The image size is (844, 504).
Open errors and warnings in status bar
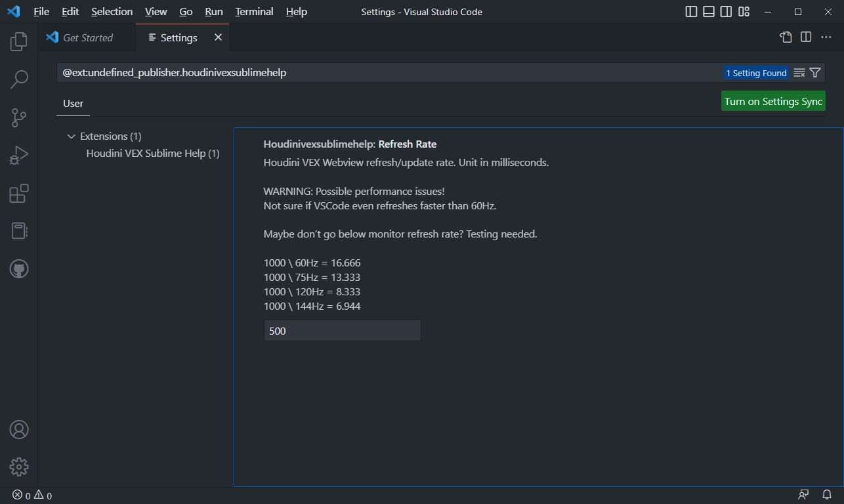coord(32,495)
